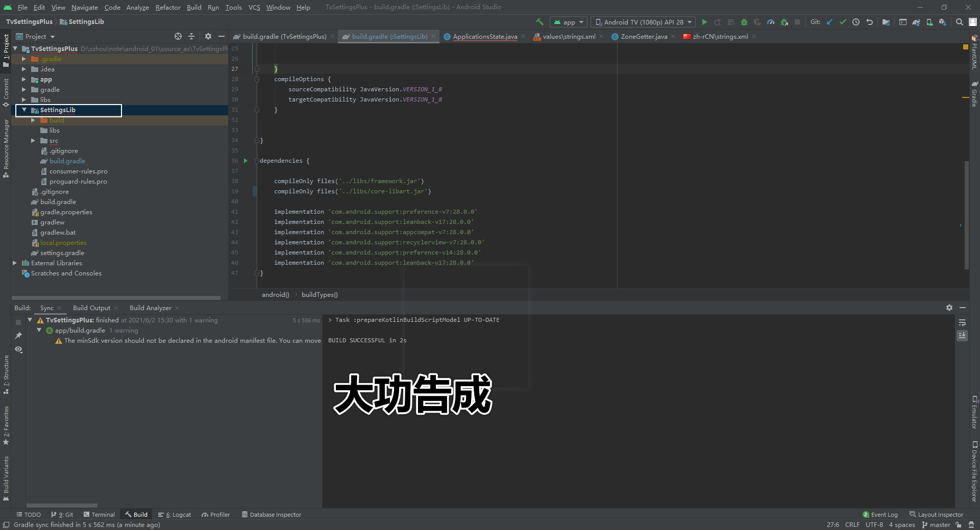Toggle the Structure tool window

(x=6, y=375)
